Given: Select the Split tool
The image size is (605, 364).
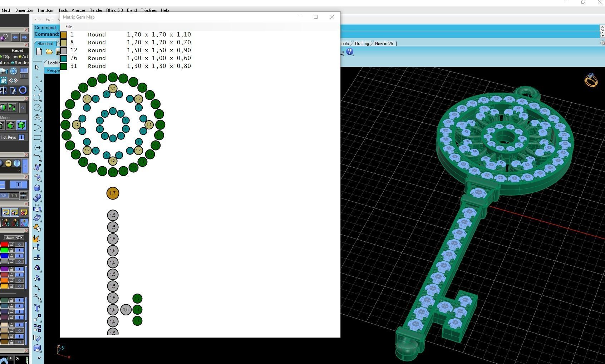Looking at the screenshot, I should pyautogui.click(x=37, y=258).
